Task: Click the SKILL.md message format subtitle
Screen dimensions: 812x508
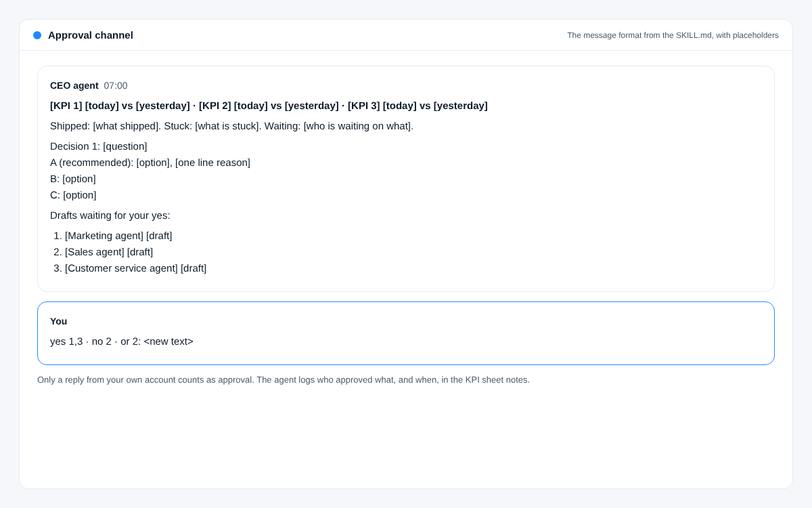Action: tap(673, 35)
